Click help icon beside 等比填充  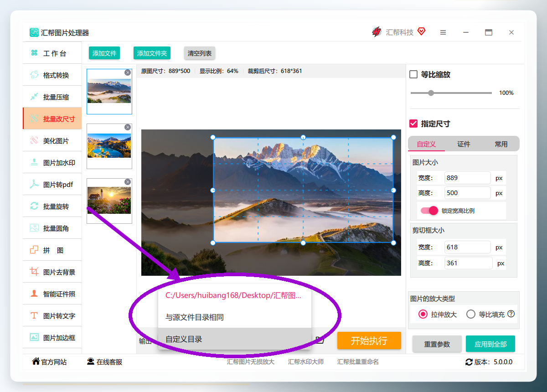coord(511,314)
